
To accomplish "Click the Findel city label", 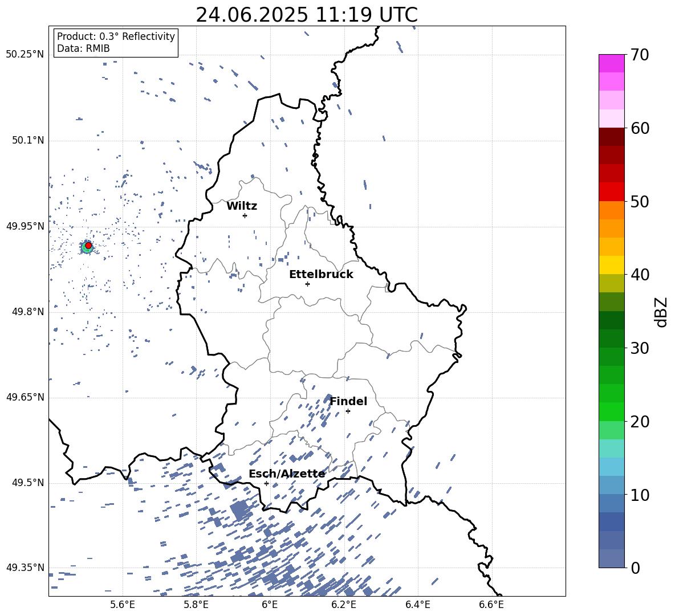I will click(348, 401).
